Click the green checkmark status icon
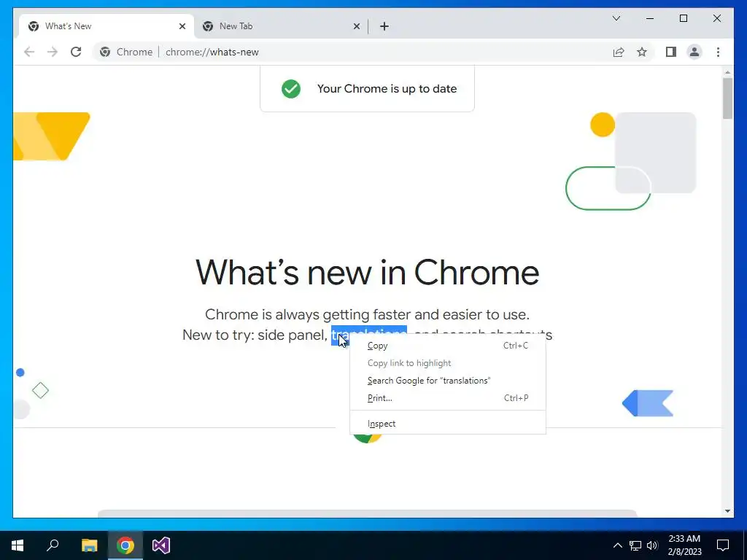Viewport: 747px width, 560px height. coord(291,88)
